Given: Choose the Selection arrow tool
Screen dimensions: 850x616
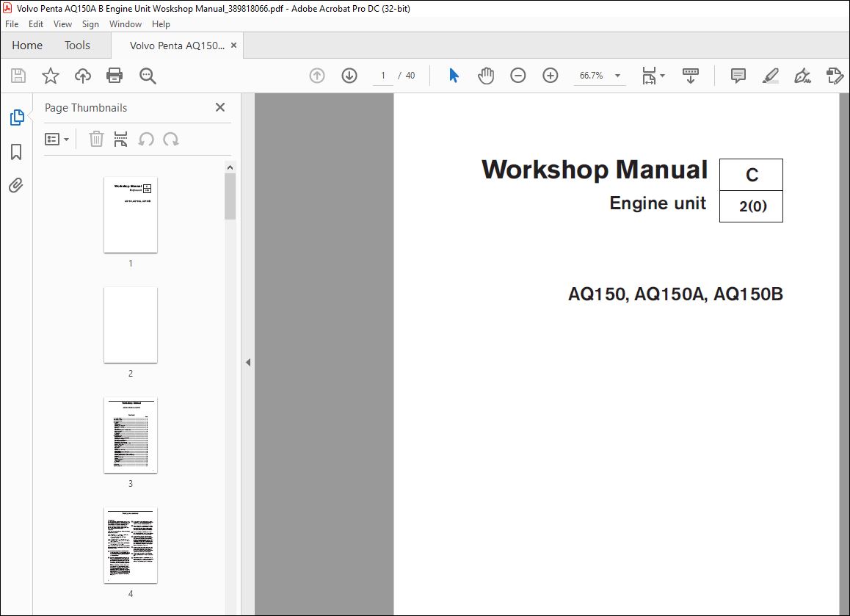Looking at the screenshot, I should pyautogui.click(x=454, y=76).
